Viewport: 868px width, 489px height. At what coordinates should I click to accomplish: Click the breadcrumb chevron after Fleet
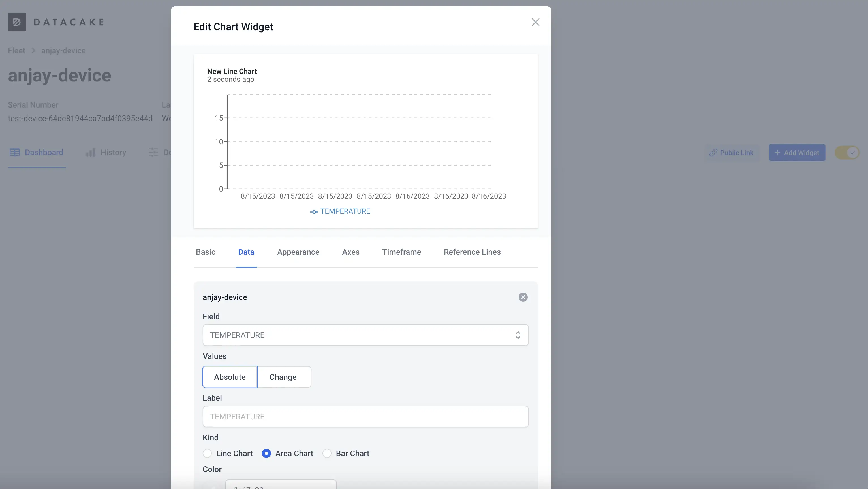[33, 51]
